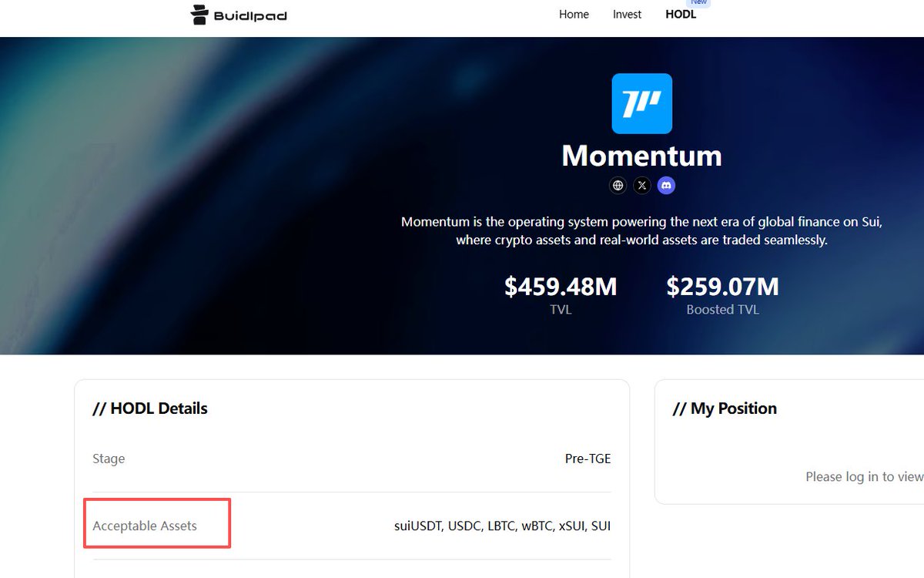Click the $459.48M TVL figure
The image size is (924, 578).
(561, 287)
